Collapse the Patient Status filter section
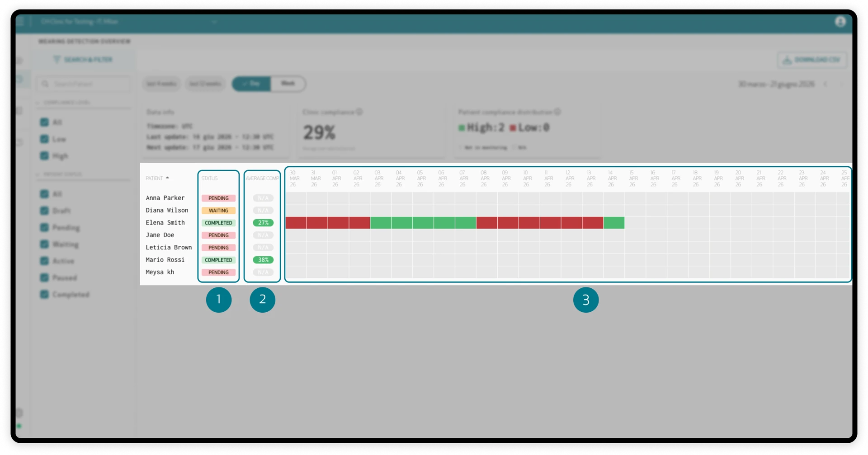The image size is (868, 455). pyautogui.click(x=38, y=174)
